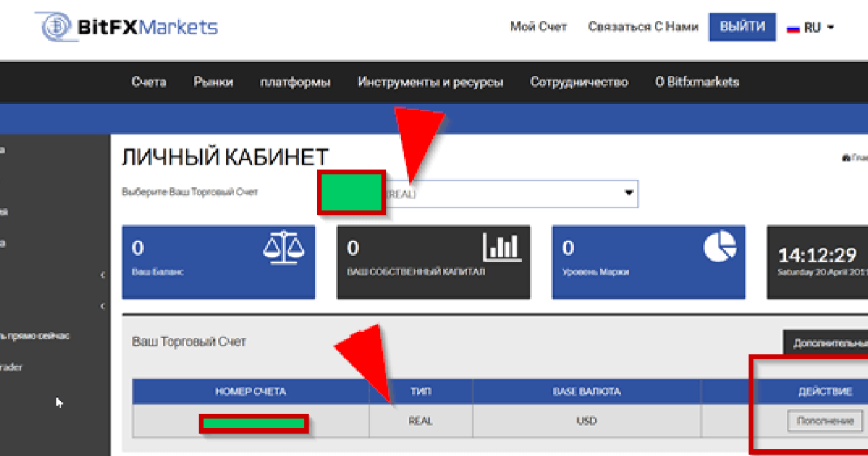Click the Saturday 20 April date text
Image resolution: width=868 pixels, height=456 pixels.
click(822, 273)
